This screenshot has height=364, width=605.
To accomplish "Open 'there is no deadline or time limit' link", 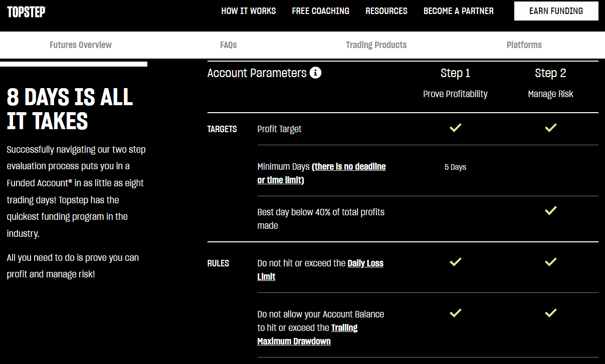I will [x=322, y=173].
